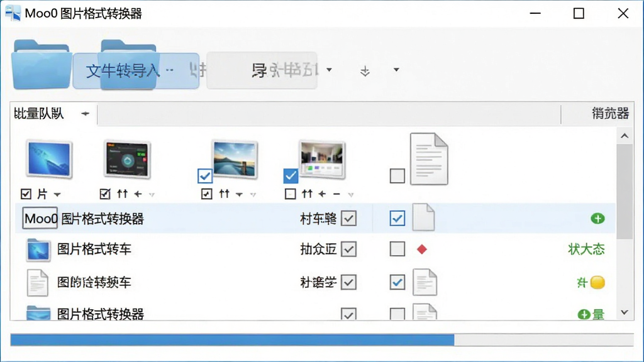This screenshot has height=362, width=644.
Task: Click minus icon under room interior thumbnail
Action: 336,194
